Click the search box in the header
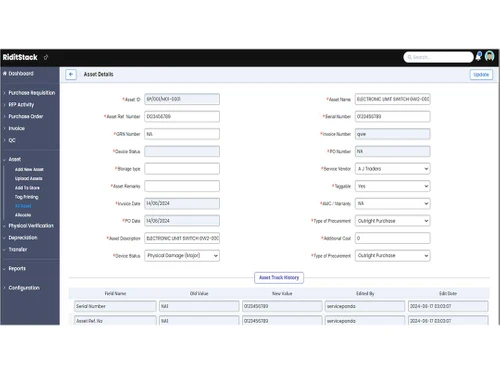 click(438, 57)
